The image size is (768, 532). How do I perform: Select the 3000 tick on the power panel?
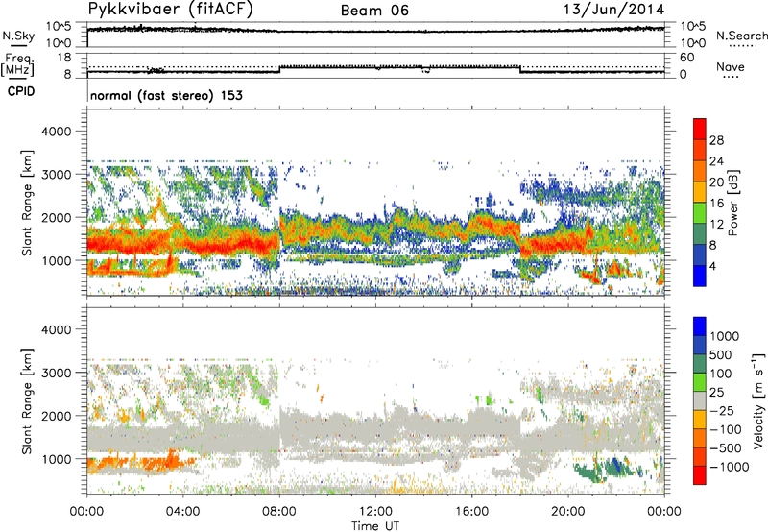(56, 175)
